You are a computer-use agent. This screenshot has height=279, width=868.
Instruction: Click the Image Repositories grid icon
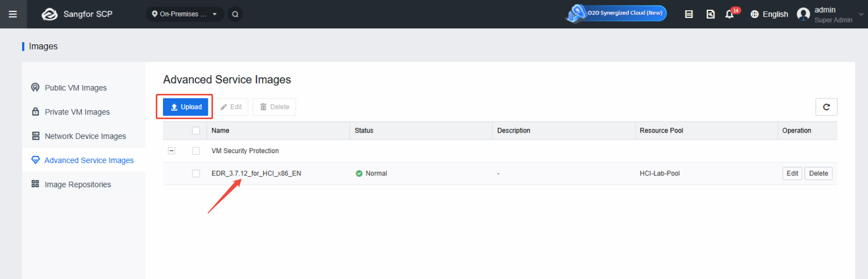36,184
